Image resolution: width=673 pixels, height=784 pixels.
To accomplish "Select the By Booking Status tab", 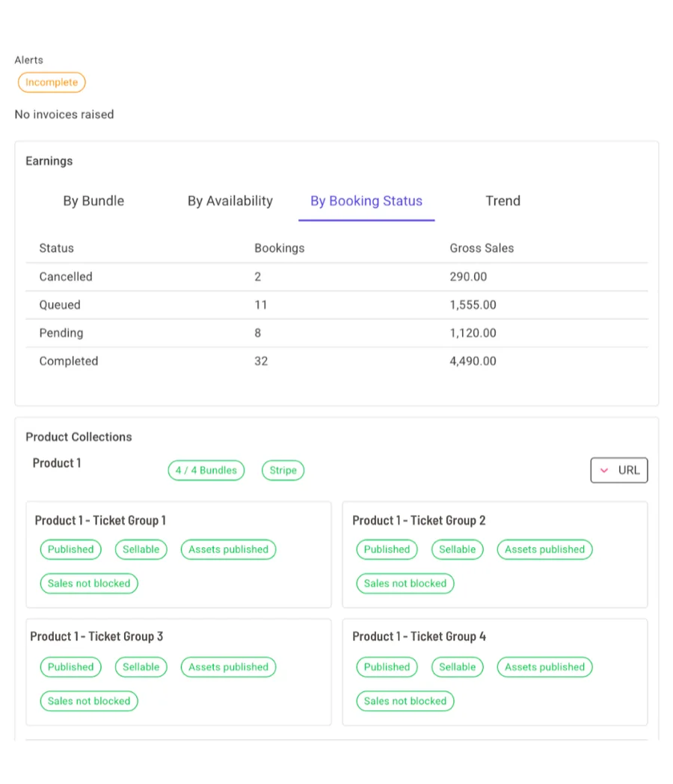I will [x=366, y=201].
